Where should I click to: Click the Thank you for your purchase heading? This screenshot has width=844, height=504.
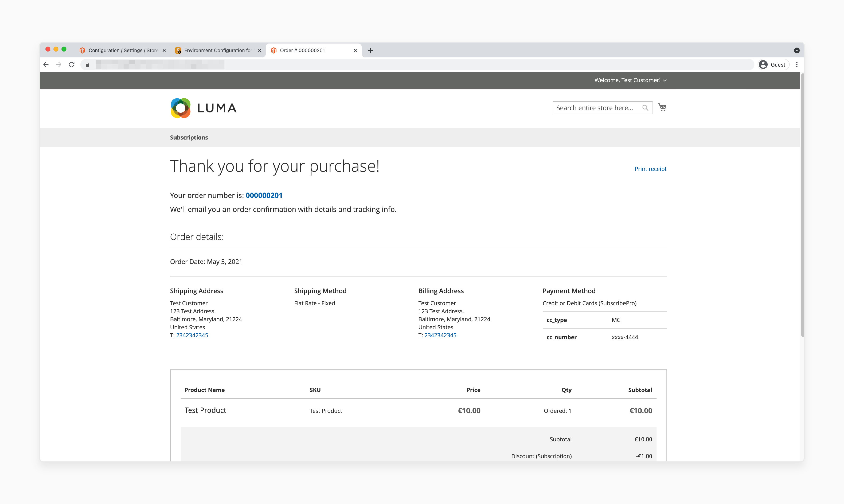click(275, 166)
